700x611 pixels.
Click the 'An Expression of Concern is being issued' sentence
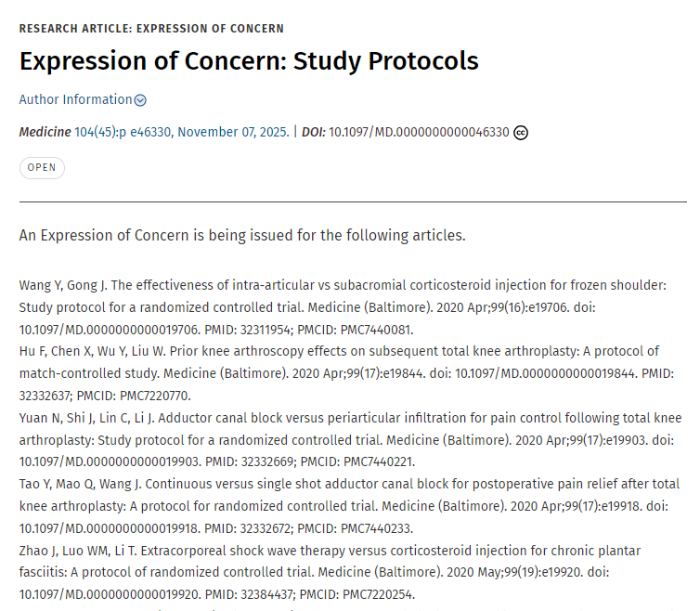coord(242,235)
